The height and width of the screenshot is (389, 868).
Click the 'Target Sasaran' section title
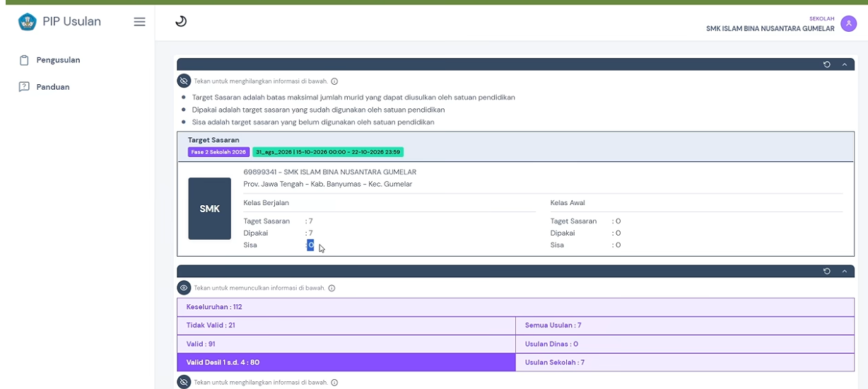pos(213,140)
